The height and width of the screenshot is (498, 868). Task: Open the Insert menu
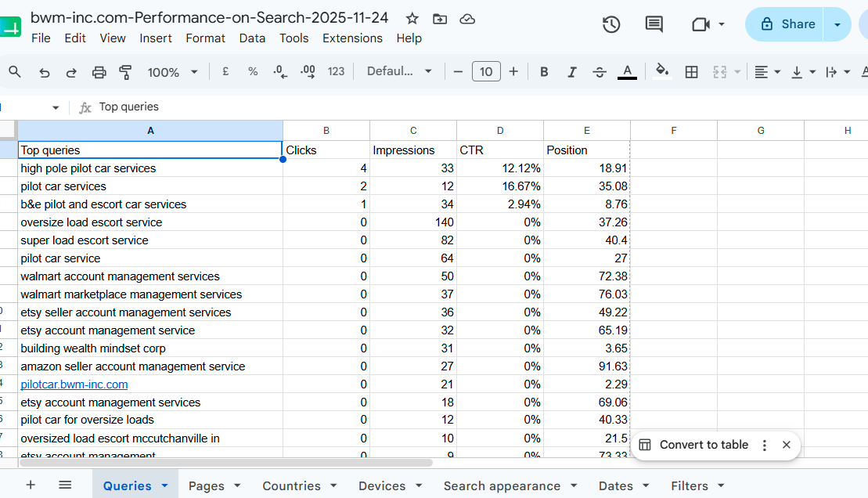click(156, 38)
